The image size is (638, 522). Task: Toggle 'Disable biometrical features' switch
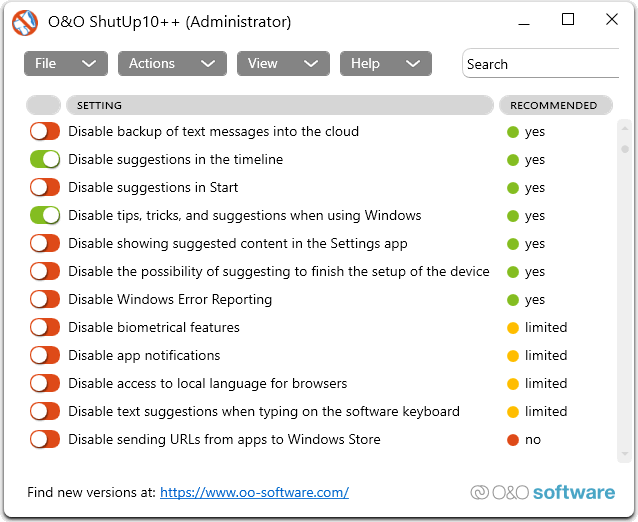(45, 327)
